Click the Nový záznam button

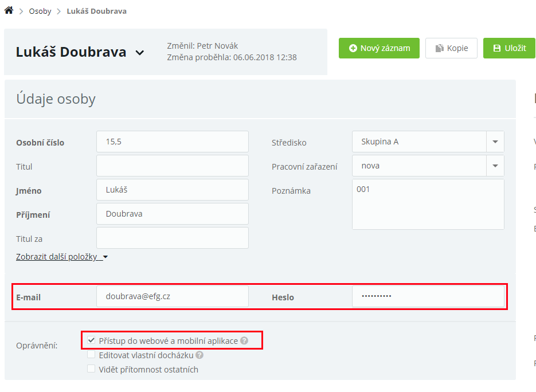tap(379, 48)
